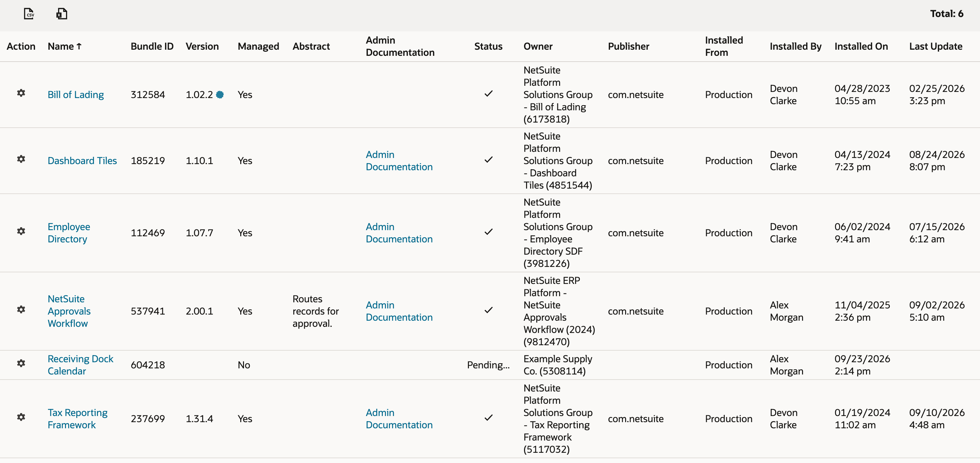This screenshot has width=980, height=463.
Task: Click Managed value No for Receiving Dock Calendar
Action: click(x=244, y=365)
